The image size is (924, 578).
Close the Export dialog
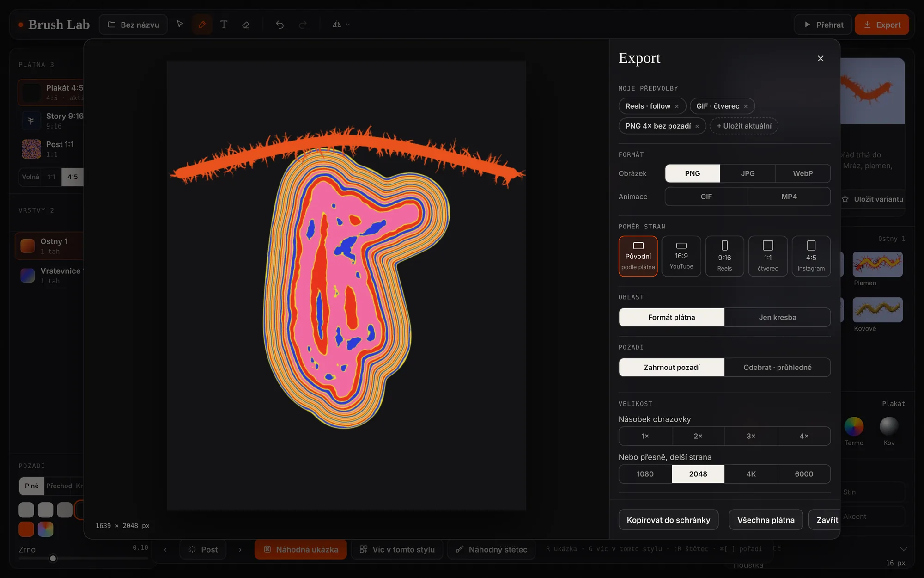tap(821, 58)
